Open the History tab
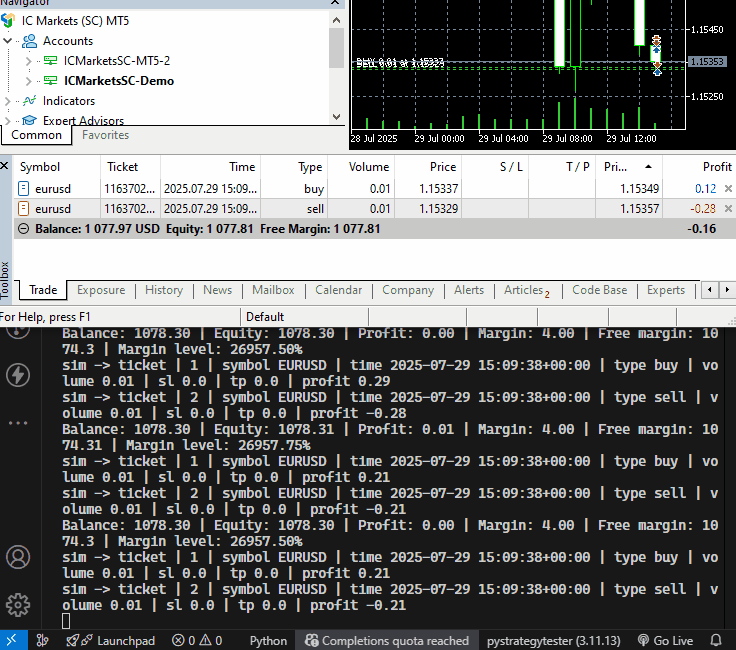736x650 pixels. coord(164,290)
